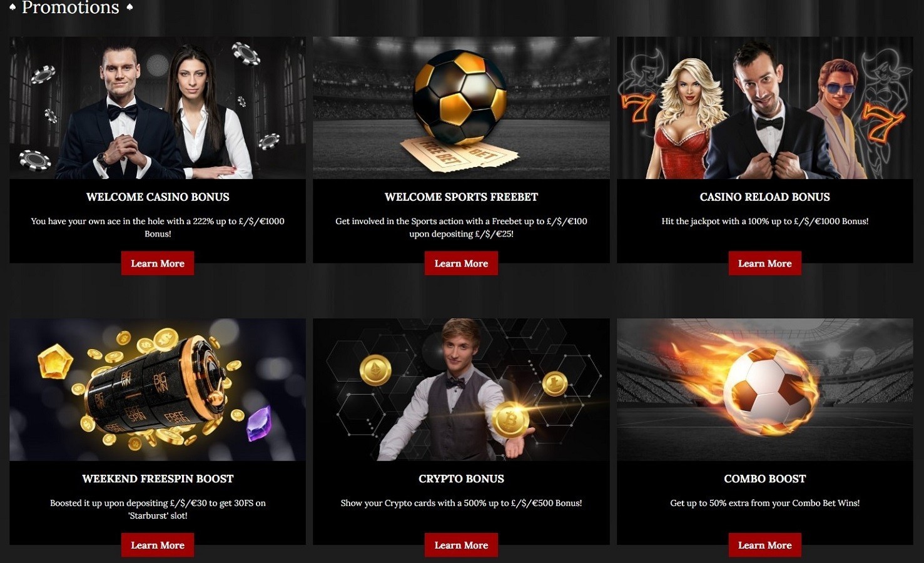Screen dimensions: 924x563
Task: Click the Promotions section heading
Action: 71,8
